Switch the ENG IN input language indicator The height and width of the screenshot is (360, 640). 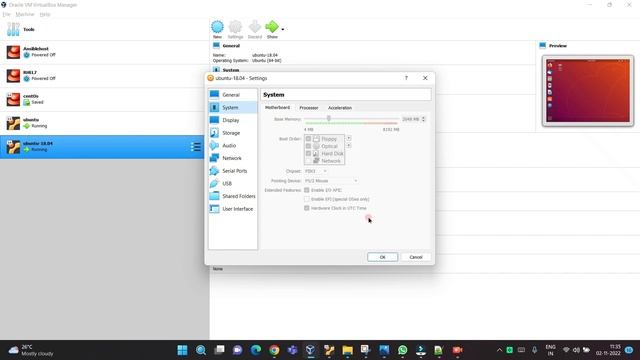(550, 350)
